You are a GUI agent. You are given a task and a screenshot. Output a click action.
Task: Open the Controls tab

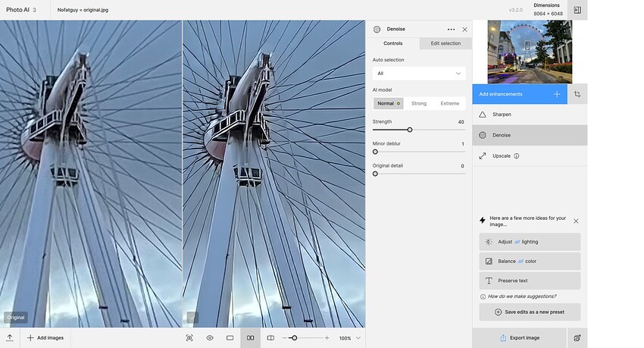point(393,43)
